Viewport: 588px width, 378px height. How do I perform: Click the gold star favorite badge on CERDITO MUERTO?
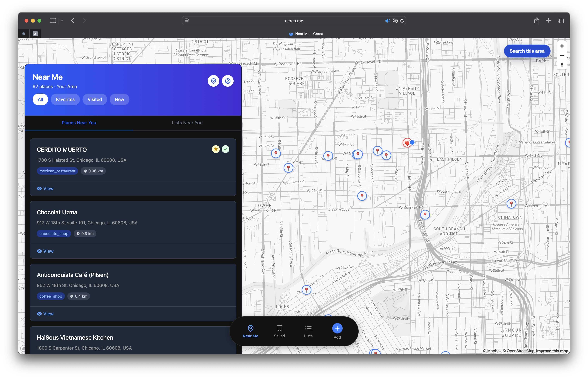pyautogui.click(x=216, y=149)
